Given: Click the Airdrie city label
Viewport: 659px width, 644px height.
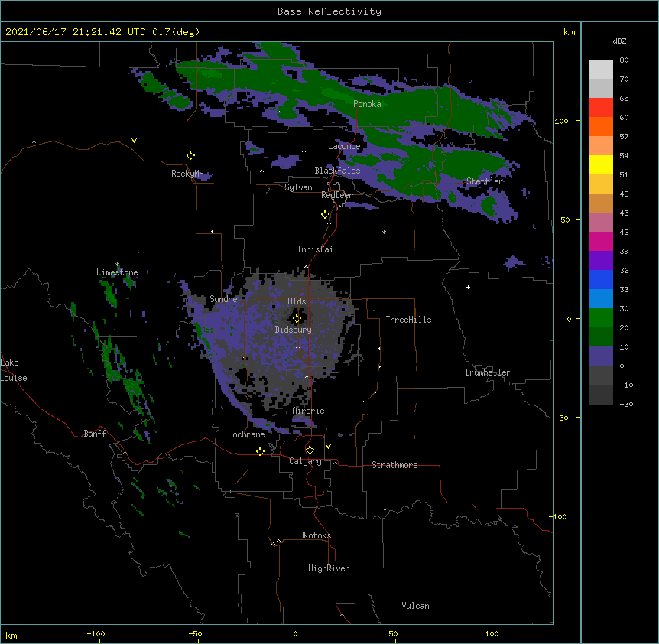Looking at the screenshot, I should click(309, 411).
